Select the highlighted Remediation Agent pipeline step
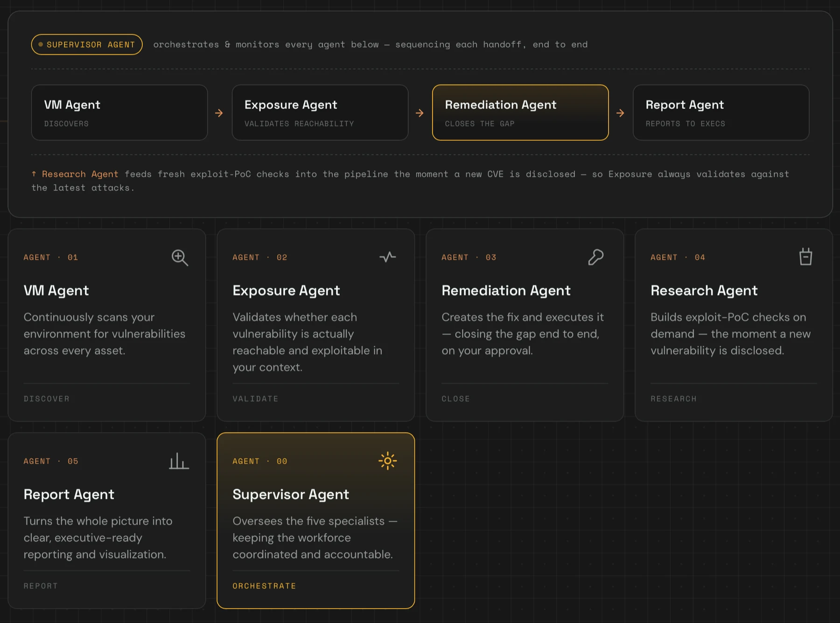Image resolution: width=840 pixels, height=623 pixels. 520,112
